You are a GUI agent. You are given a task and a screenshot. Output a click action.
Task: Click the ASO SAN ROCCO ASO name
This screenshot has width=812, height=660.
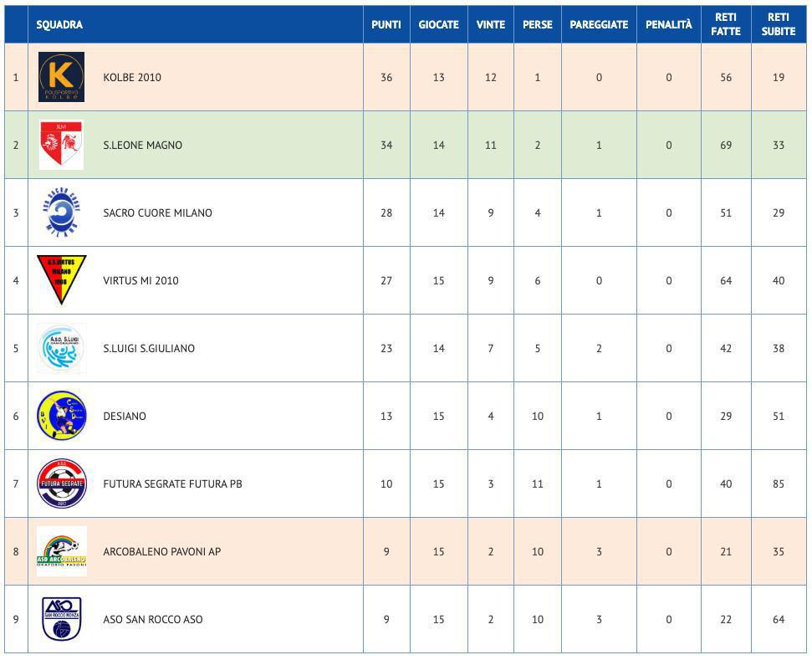click(154, 619)
